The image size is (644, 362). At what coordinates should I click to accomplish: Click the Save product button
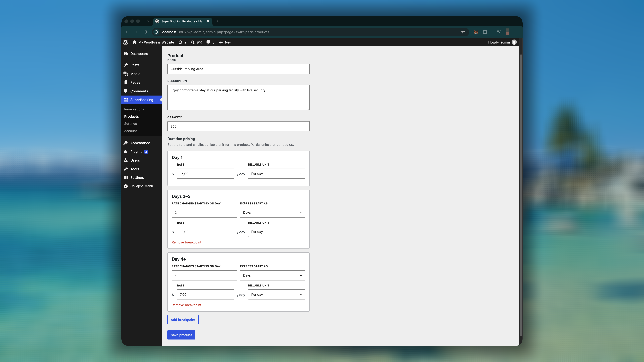click(x=181, y=335)
